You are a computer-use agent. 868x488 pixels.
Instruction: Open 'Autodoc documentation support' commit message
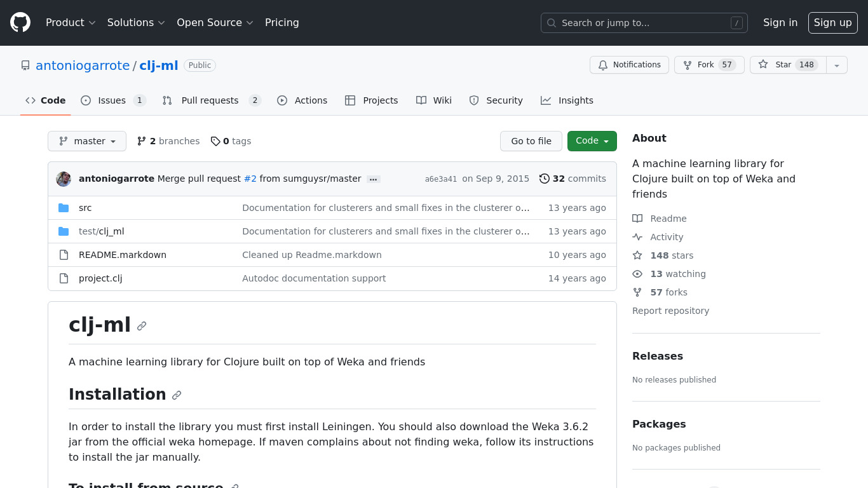coord(314,278)
